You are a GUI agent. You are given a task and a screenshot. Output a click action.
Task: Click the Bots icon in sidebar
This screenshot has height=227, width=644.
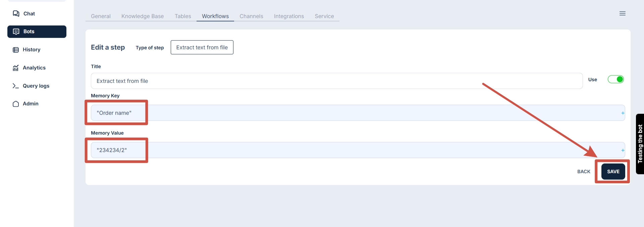coord(16,32)
